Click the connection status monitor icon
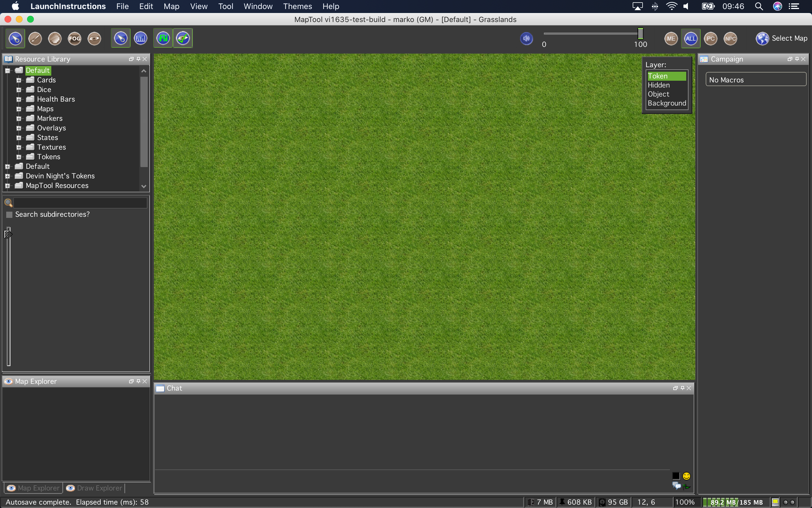The image size is (812, 508). [x=775, y=502]
